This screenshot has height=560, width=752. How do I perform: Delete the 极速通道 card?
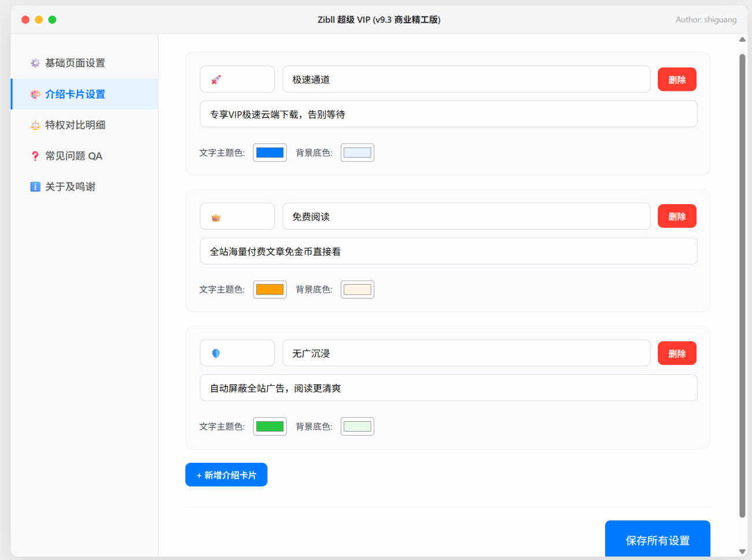pyautogui.click(x=677, y=80)
